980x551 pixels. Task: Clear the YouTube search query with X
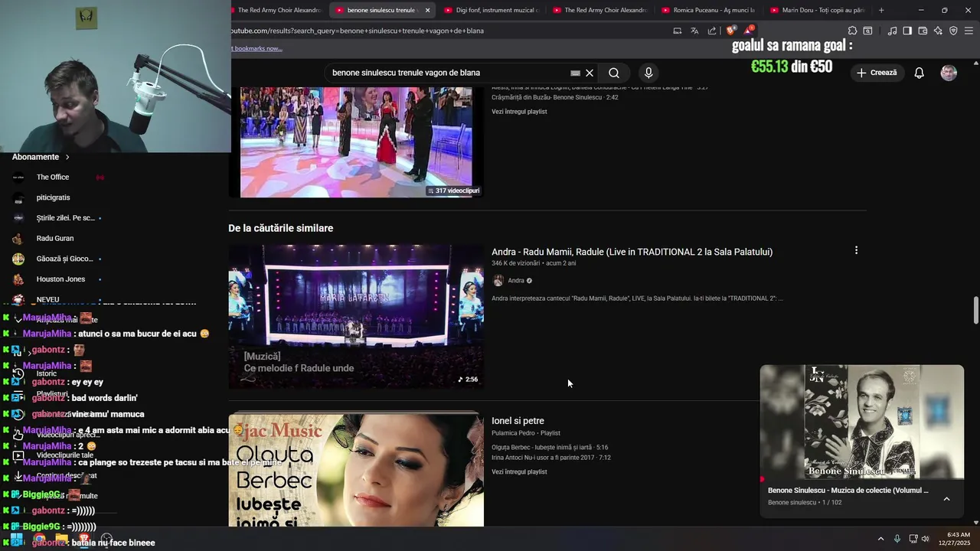pos(590,73)
